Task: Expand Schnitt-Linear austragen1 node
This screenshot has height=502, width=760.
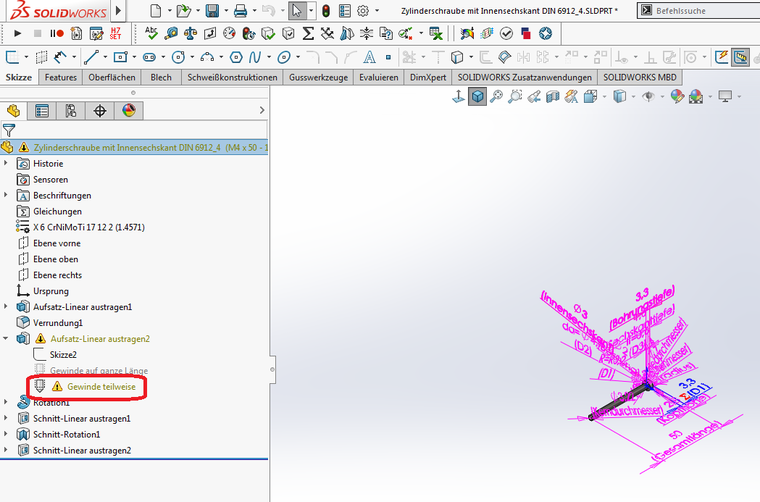Action: click(x=6, y=418)
